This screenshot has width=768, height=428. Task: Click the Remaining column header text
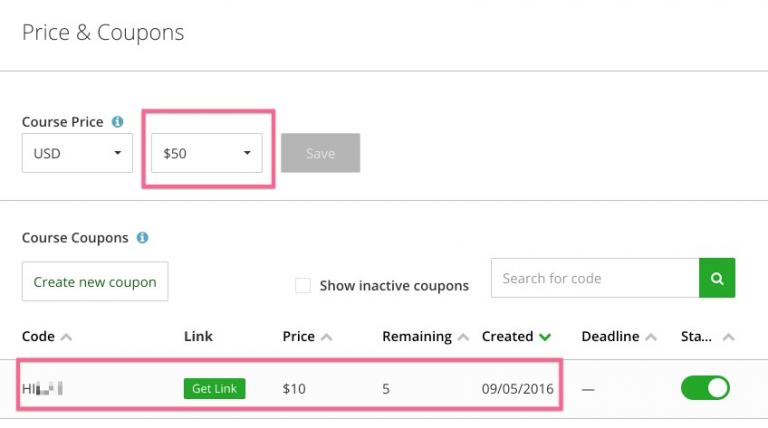pos(417,337)
